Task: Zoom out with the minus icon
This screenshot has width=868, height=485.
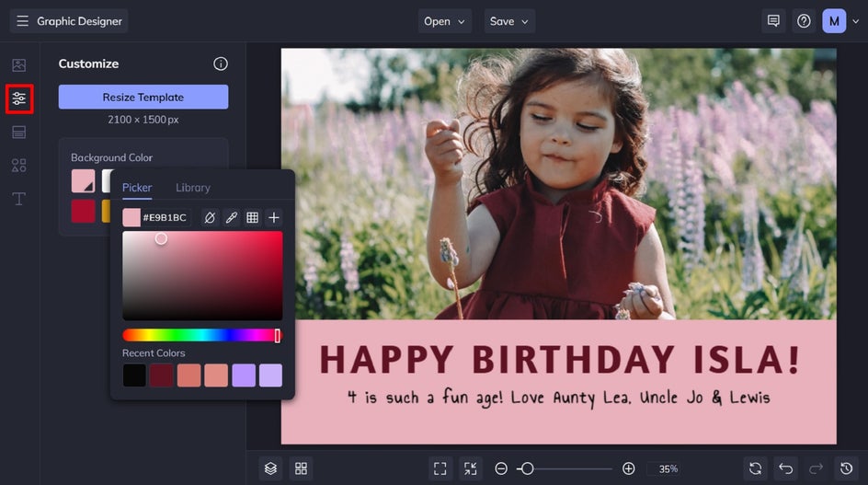Action: coord(501,468)
